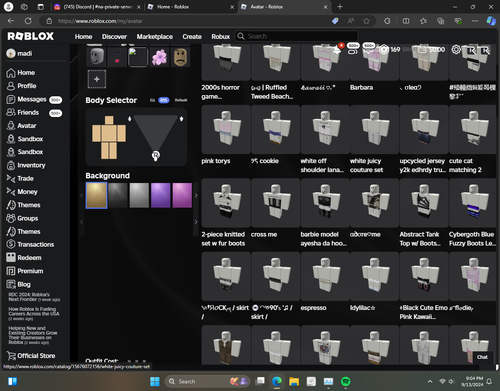Open the settings gear in the top bar
Screen dimensions: 500x391
(x=456, y=50)
